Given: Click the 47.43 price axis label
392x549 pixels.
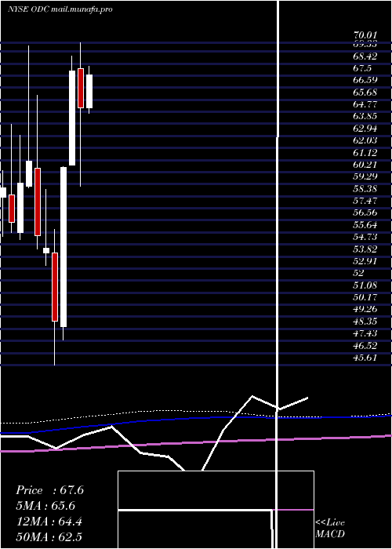Looking at the screenshot, I should [x=365, y=333].
